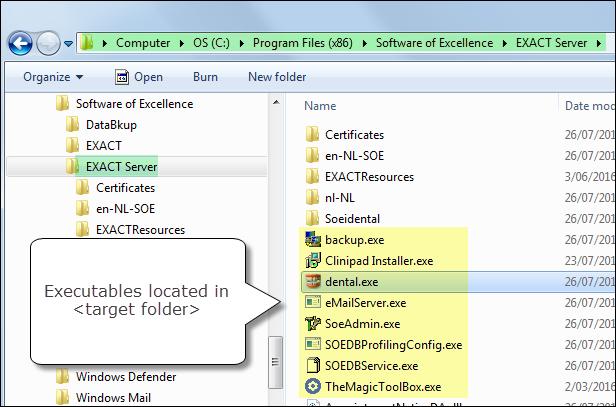Click the tree pane scroll up arrow
This screenshot has width=616, height=407.
276,103
